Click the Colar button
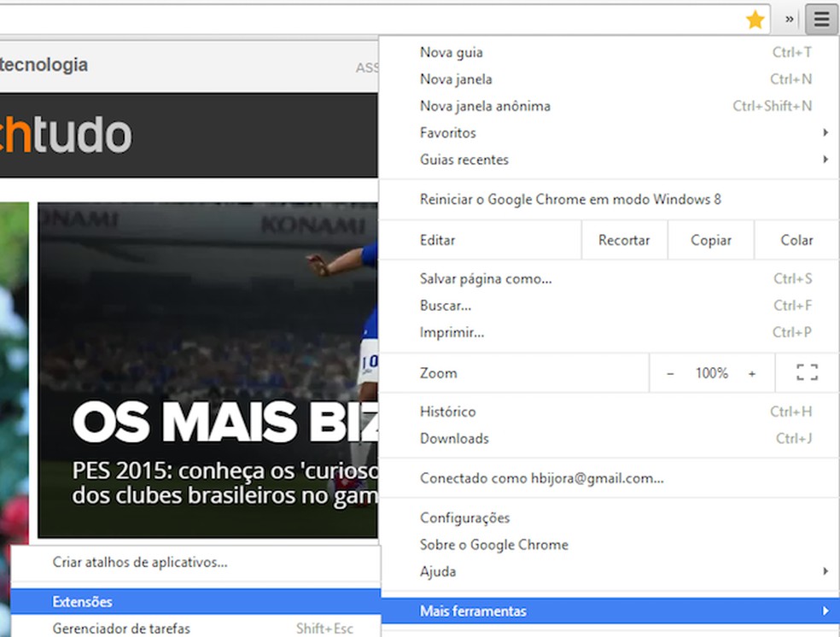840x637 pixels. click(x=796, y=240)
